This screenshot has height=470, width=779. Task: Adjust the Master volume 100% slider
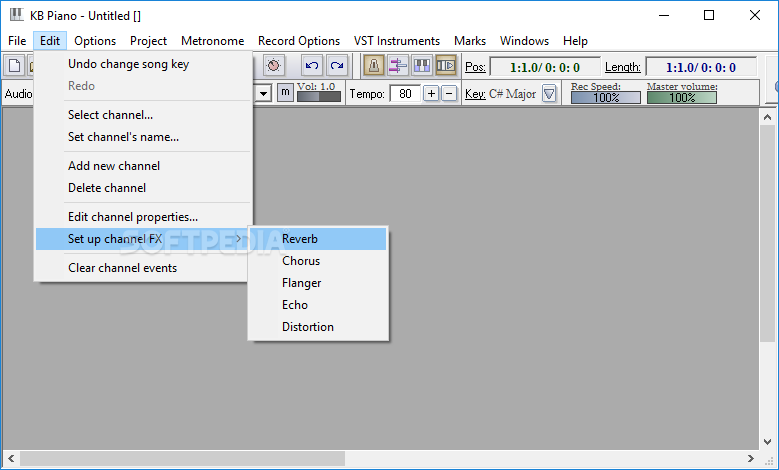tap(682, 97)
